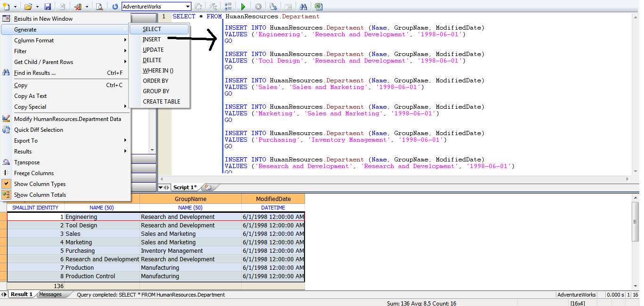Choose INSERT from the Generate submenu

pos(152,39)
